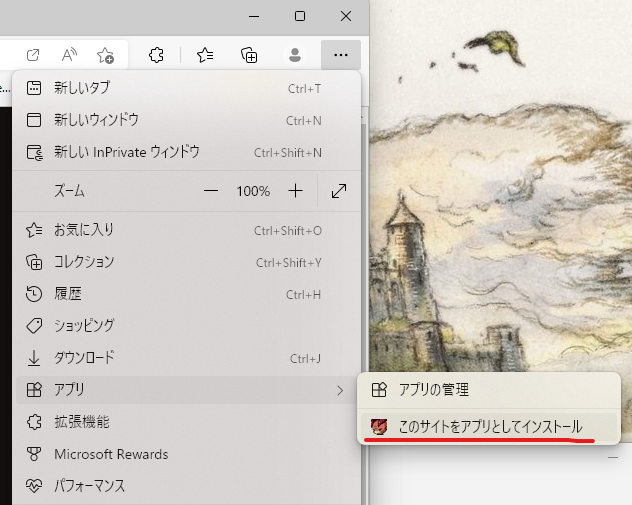
Task: Enter full screen with the expand arrows icon
Action: (x=339, y=191)
